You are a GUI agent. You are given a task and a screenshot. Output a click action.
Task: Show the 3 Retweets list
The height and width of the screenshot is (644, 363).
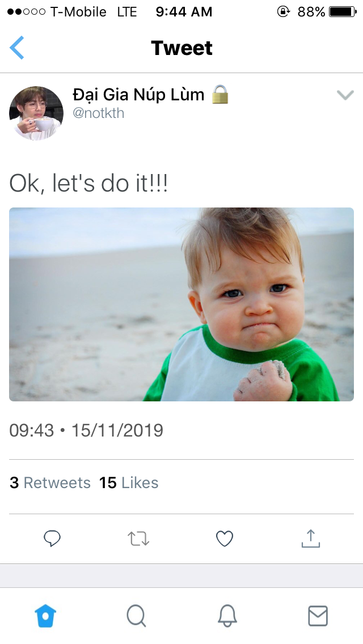click(x=50, y=483)
